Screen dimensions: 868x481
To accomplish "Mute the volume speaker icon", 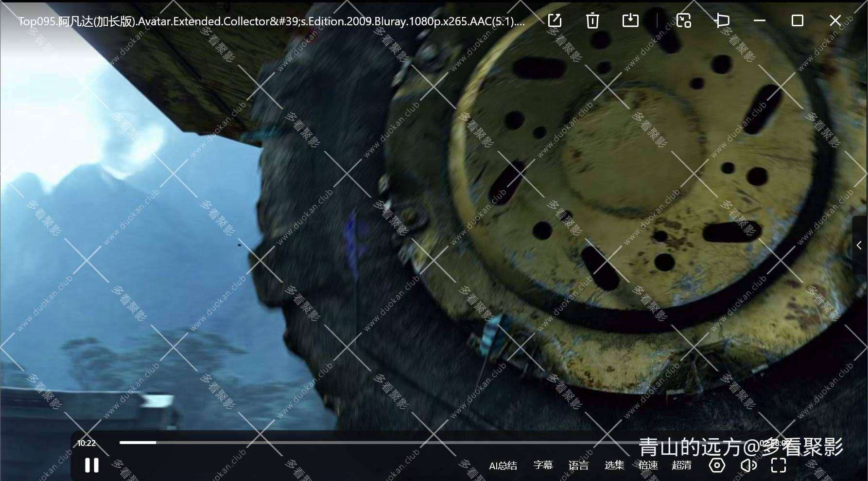I will (x=748, y=465).
